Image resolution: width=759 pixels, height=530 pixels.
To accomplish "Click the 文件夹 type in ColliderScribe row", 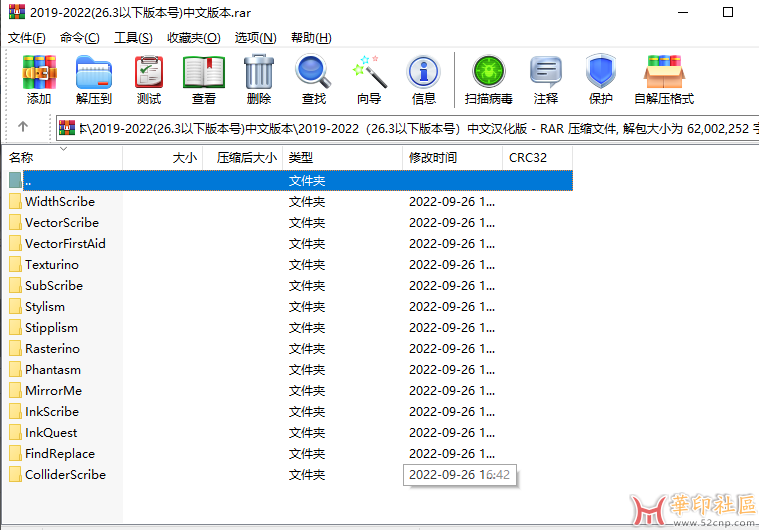I will point(307,474).
